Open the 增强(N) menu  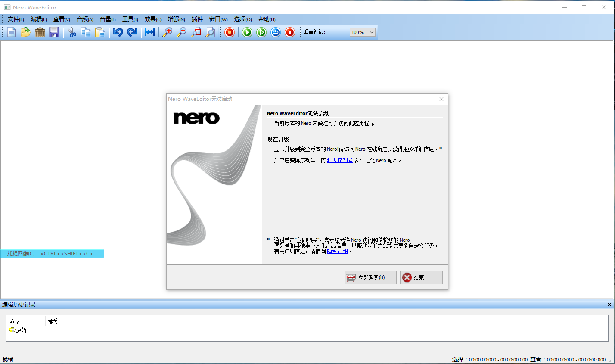click(x=177, y=19)
